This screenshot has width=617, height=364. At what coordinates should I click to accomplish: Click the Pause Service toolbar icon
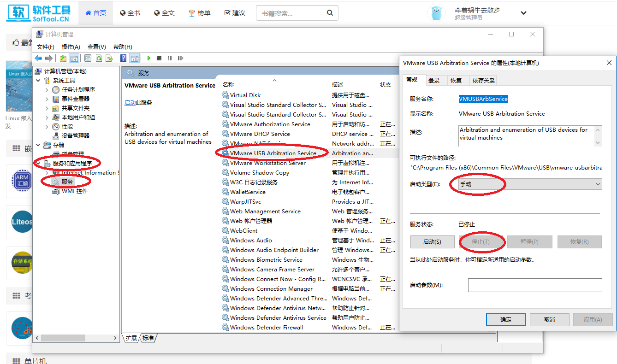click(x=170, y=58)
